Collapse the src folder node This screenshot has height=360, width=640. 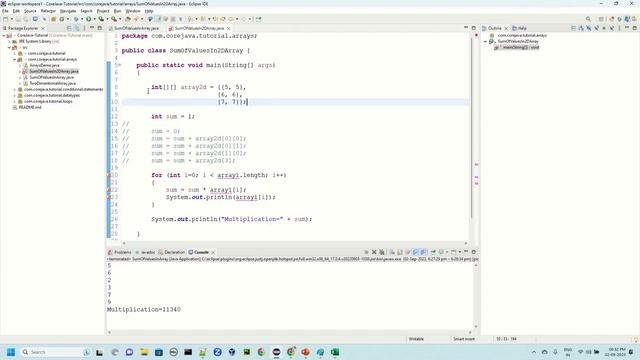(x=9, y=47)
